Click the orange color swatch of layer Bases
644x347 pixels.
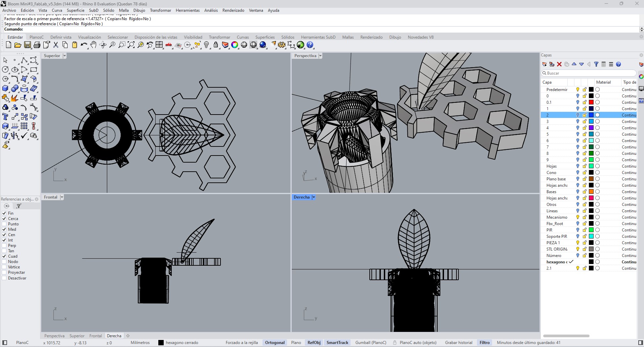[x=591, y=192]
